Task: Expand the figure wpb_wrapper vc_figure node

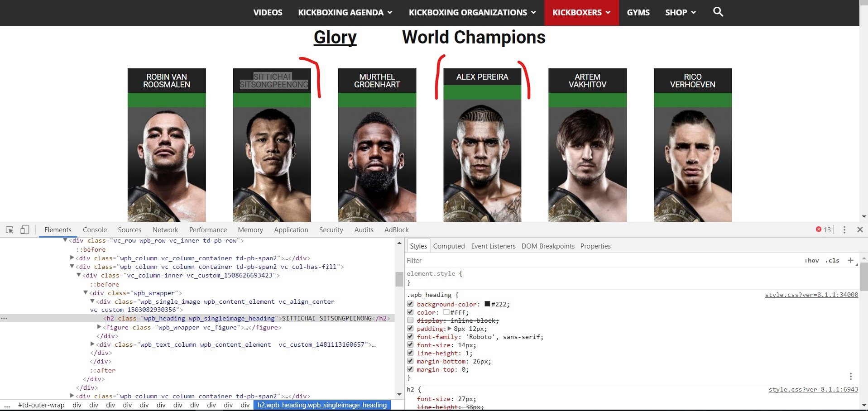Action: [x=99, y=327]
